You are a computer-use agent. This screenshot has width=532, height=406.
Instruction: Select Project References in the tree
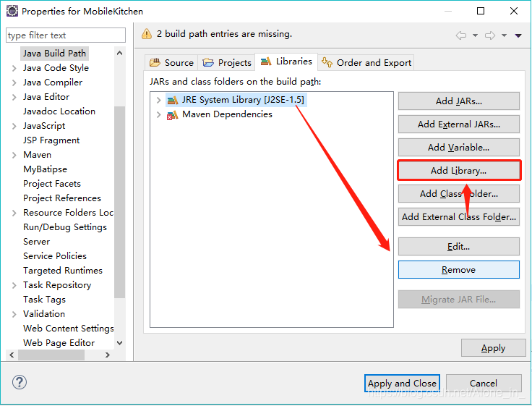click(62, 198)
